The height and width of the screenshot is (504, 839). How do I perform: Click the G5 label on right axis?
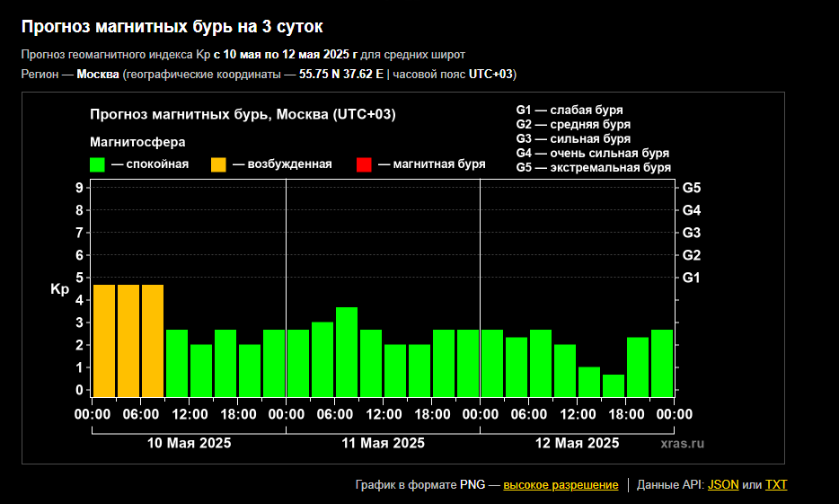692,188
